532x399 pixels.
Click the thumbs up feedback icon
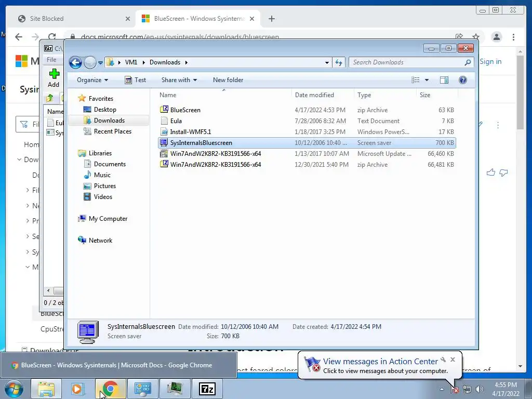point(490,172)
